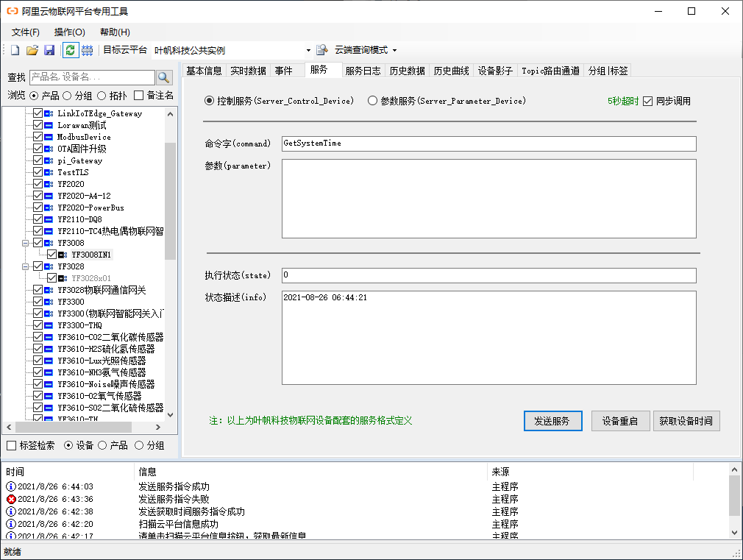Click product tree scroll up arrow

[171, 114]
